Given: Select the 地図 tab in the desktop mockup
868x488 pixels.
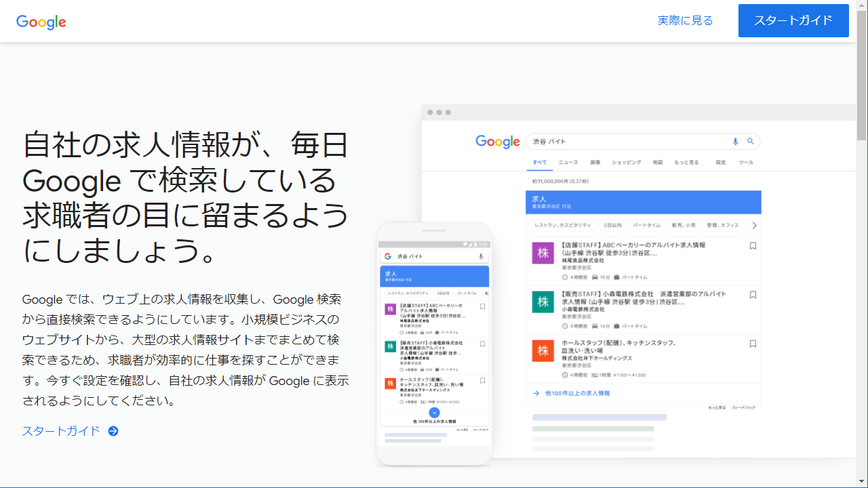Looking at the screenshot, I should tap(658, 163).
